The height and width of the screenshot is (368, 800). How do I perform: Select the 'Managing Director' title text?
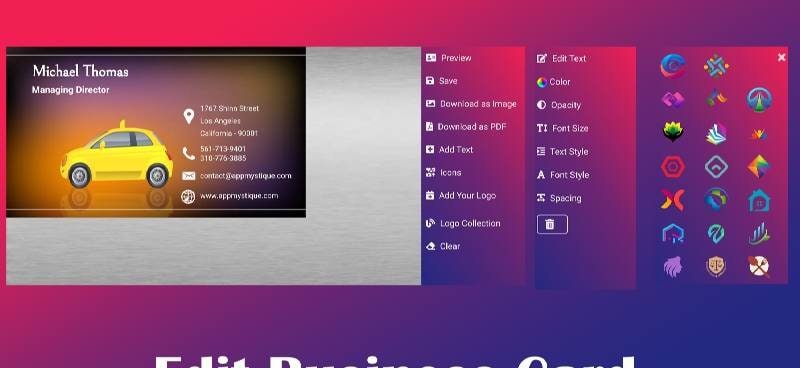[x=70, y=90]
